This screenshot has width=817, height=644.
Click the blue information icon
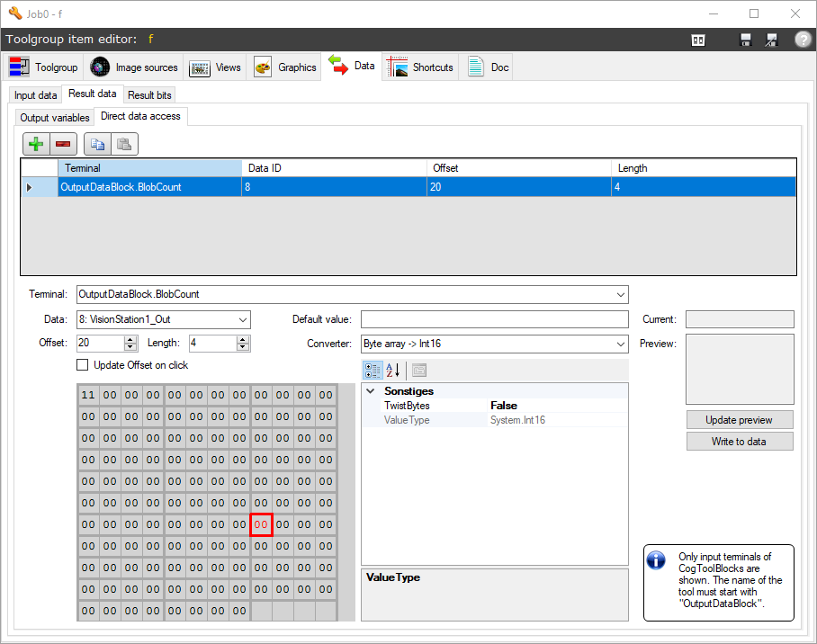click(x=655, y=560)
